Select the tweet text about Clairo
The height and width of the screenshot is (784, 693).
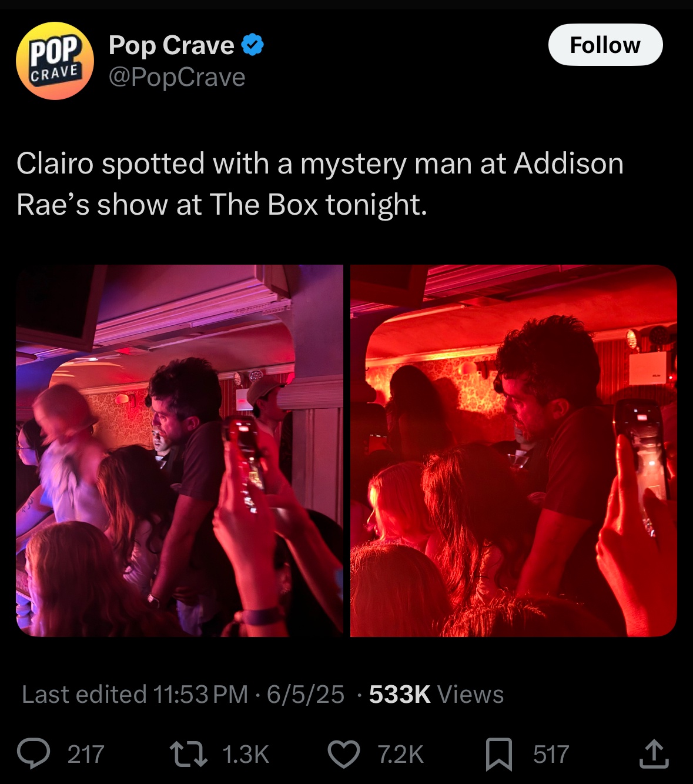(320, 184)
